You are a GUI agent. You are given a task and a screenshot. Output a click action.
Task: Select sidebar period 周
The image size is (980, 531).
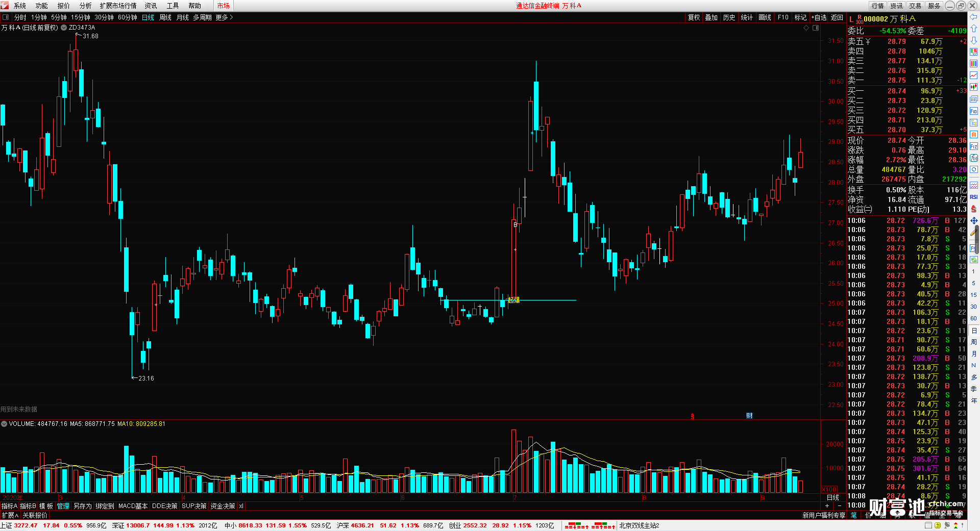pos(974,342)
